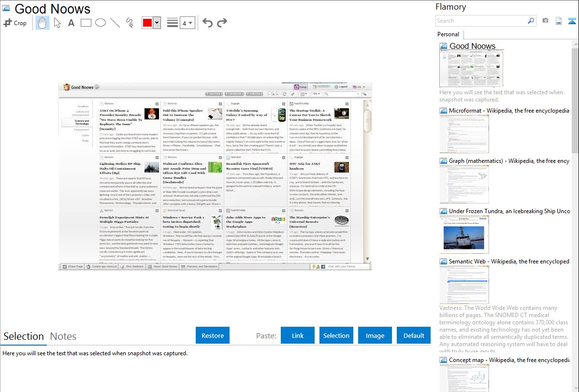
Task: Click the icon beside Under Frozen Tundra entry
Action: pyautogui.click(x=444, y=211)
